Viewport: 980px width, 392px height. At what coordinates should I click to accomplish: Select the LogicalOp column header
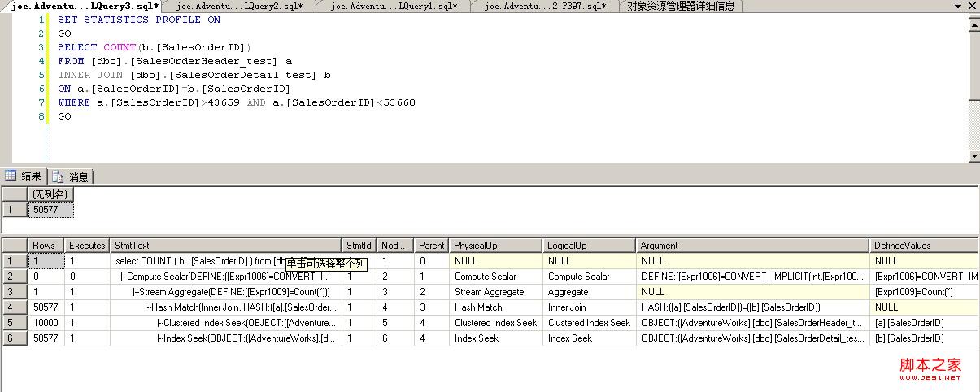[x=590, y=245]
